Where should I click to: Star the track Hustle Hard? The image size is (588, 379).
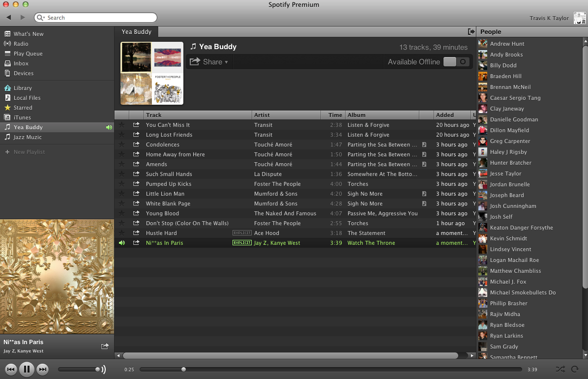click(121, 233)
